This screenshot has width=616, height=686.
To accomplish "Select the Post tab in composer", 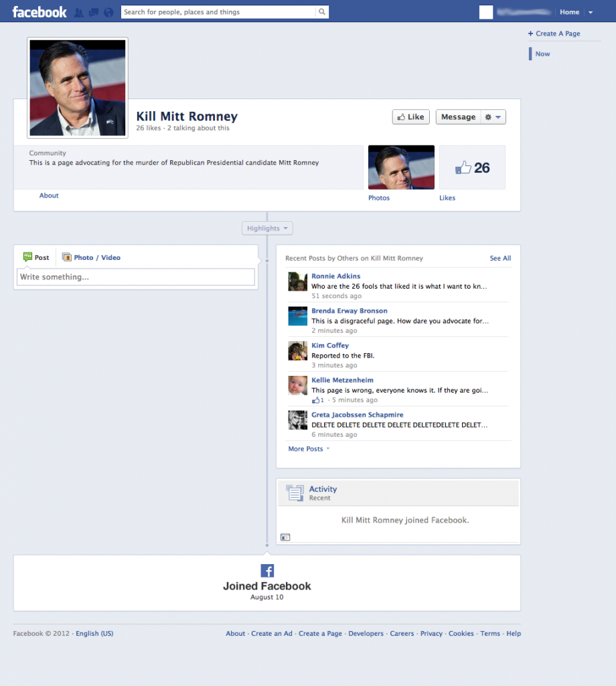I will pos(36,257).
